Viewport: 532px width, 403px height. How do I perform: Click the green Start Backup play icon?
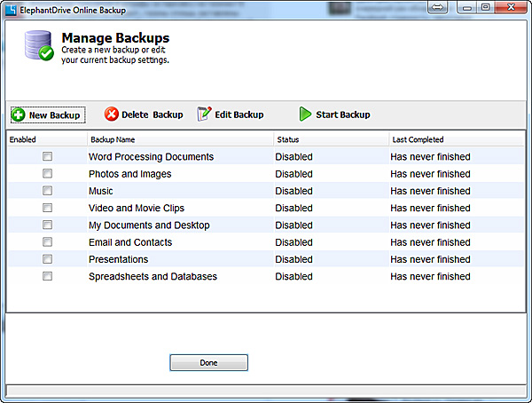305,115
